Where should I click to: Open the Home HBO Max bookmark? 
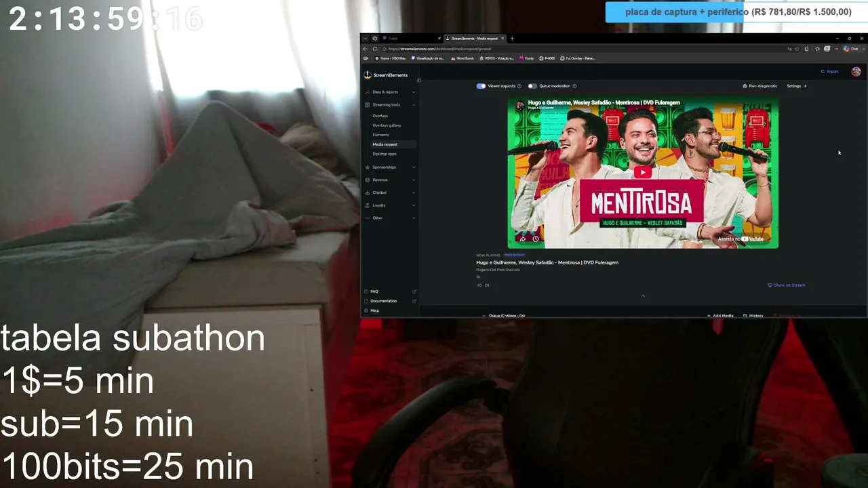[x=390, y=58]
